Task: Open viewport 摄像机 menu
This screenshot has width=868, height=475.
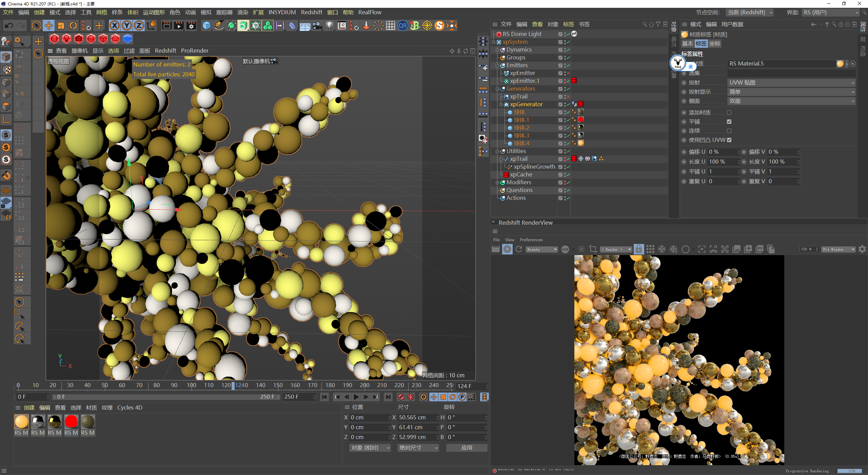Action: tap(79, 51)
